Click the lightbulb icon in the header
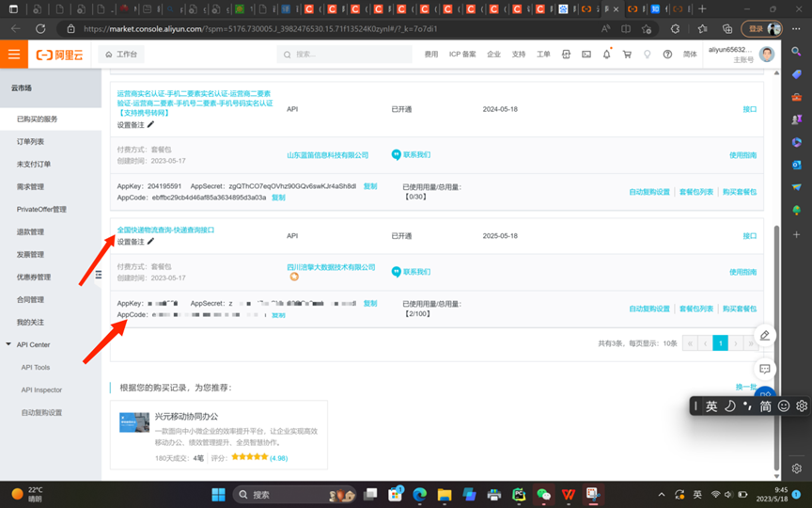This screenshot has height=508, width=812. (647, 54)
